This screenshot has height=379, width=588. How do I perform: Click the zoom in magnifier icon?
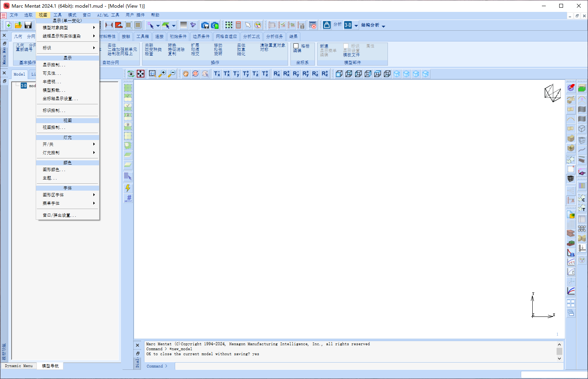coord(162,74)
